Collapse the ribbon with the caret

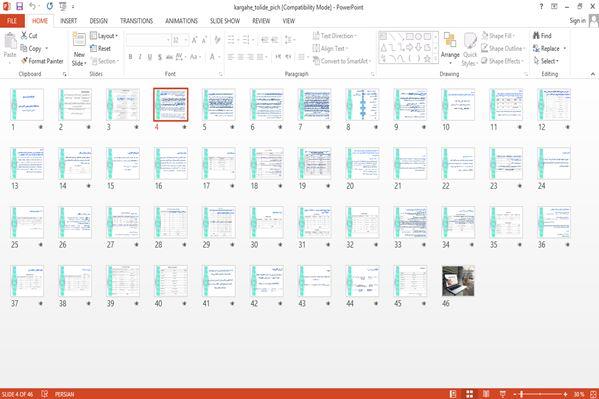click(593, 74)
